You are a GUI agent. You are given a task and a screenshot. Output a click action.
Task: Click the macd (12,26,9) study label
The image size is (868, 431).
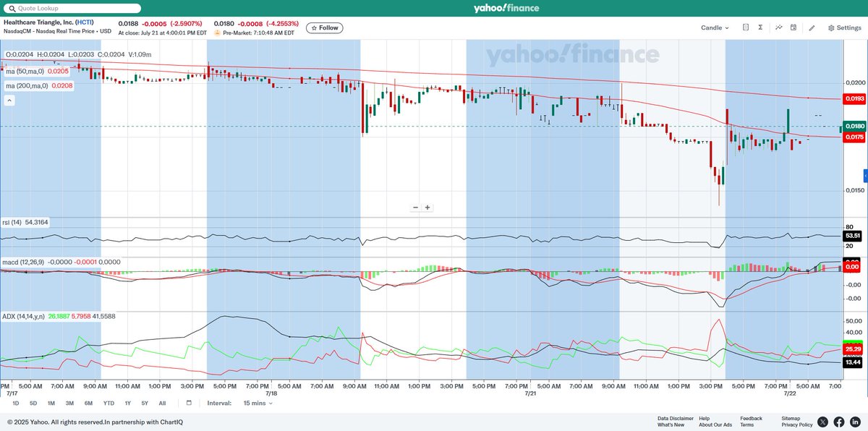pyautogui.click(x=23, y=262)
